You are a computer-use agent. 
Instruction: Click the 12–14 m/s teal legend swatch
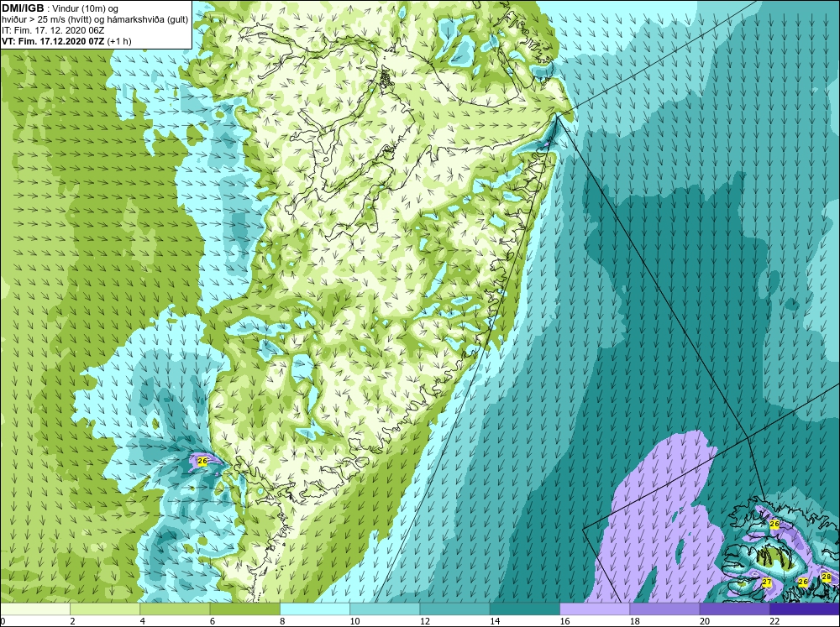tap(454, 609)
